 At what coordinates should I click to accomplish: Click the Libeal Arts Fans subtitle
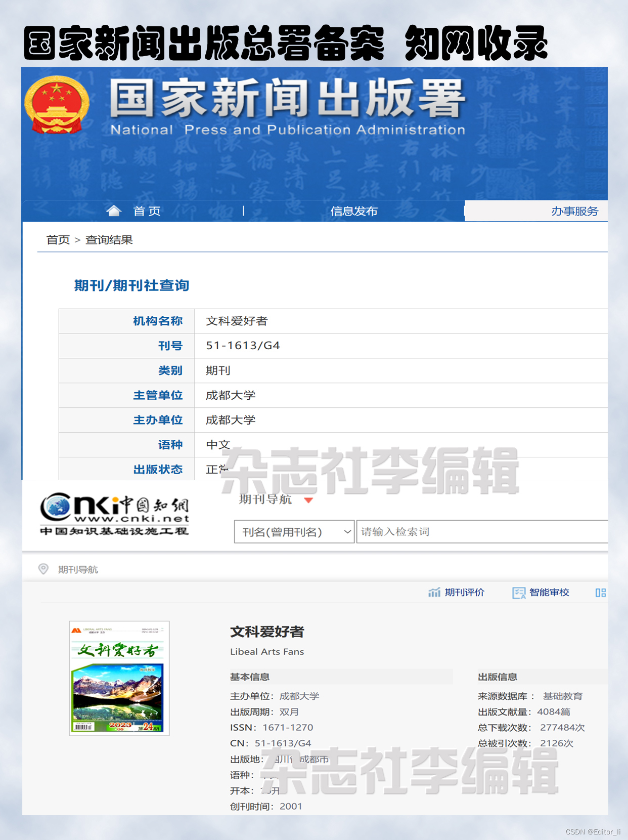[x=267, y=652]
